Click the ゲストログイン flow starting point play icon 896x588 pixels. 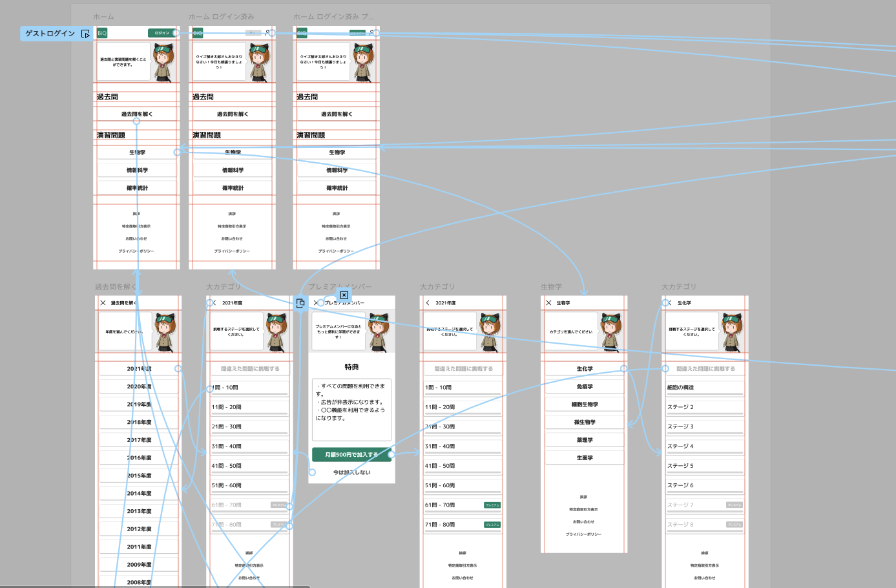(85, 34)
